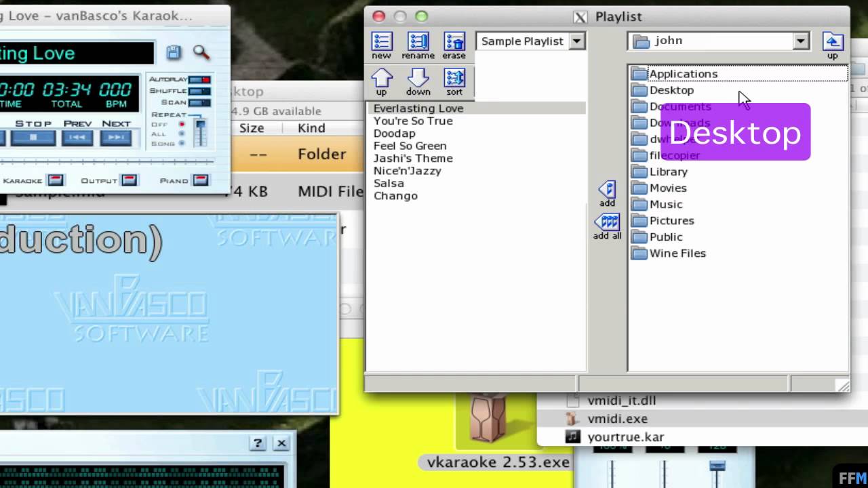Screen dimensions: 868x488
Task: Select Nice'n'Jazzy in the playlist
Action: coord(408,171)
